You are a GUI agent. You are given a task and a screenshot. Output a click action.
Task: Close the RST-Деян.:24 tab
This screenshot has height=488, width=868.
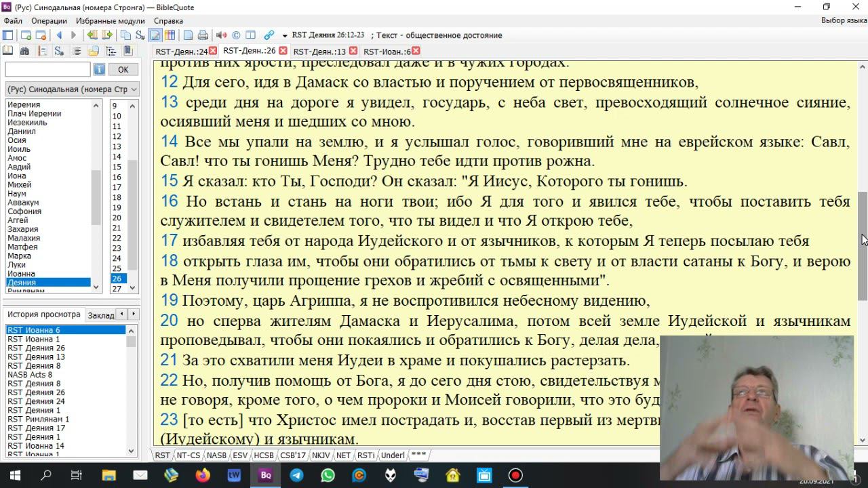point(213,51)
